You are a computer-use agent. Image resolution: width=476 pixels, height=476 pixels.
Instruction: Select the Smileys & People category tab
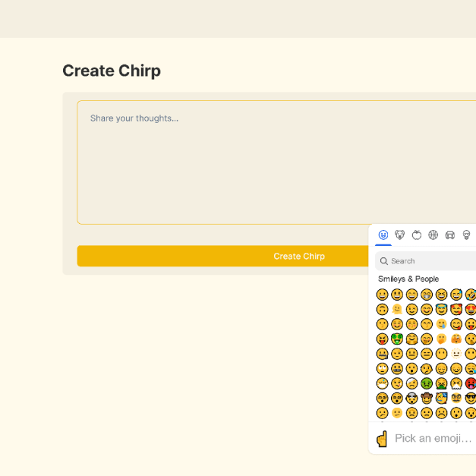coord(383,235)
